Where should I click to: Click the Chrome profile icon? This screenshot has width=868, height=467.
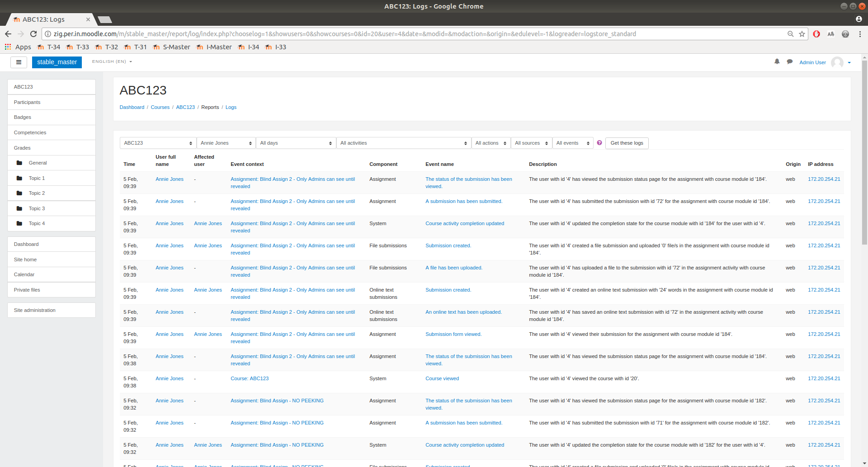click(859, 19)
